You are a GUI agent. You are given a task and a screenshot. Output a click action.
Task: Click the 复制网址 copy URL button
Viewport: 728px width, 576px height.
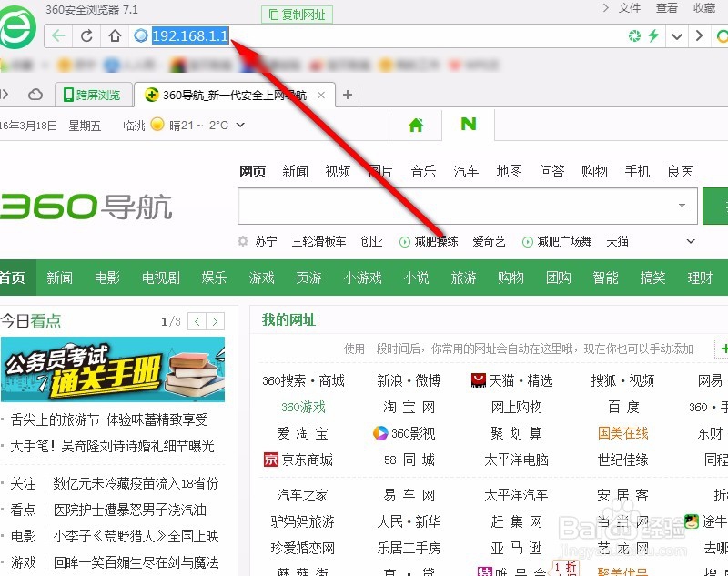(x=298, y=15)
